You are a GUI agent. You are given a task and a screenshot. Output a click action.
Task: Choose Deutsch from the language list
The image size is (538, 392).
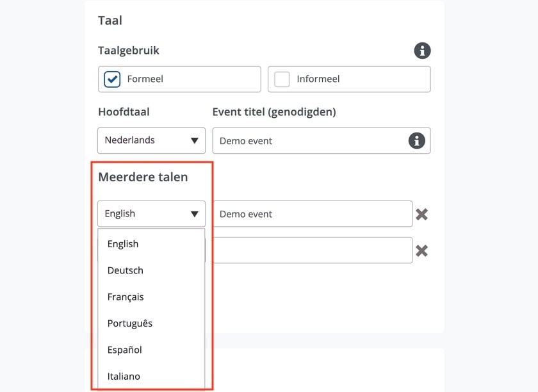coord(126,270)
